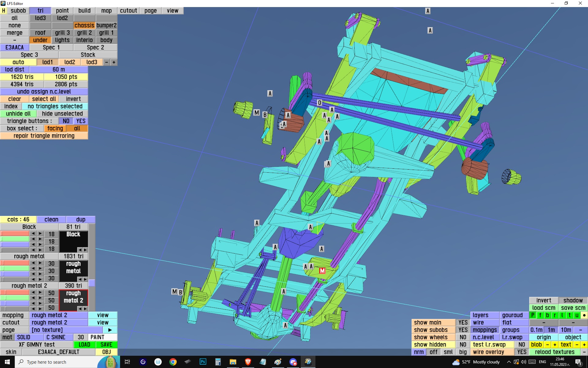
Task: Click the black dot layer button
Action: coord(584,315)
